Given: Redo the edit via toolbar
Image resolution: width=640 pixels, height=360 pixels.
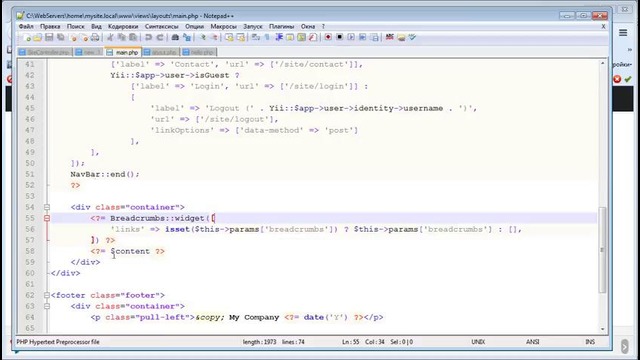Looking at the screenshot, I should (160, 38).
